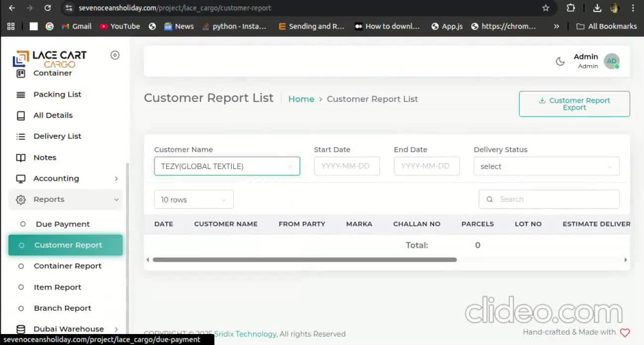Expand the Dubai Warehouse submenu arrow

[116, 329]
